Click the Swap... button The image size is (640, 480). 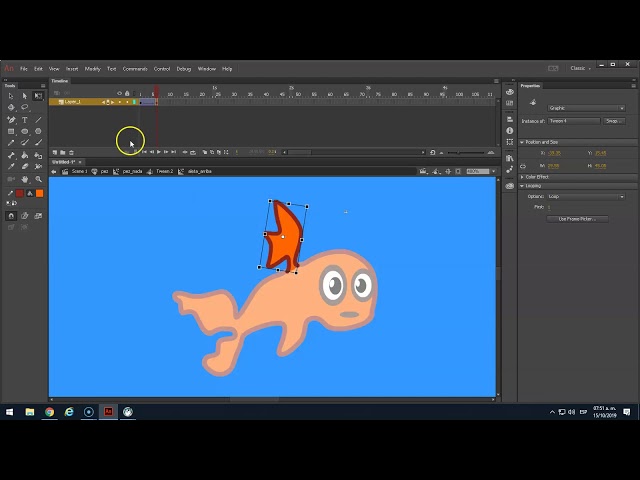614,121
